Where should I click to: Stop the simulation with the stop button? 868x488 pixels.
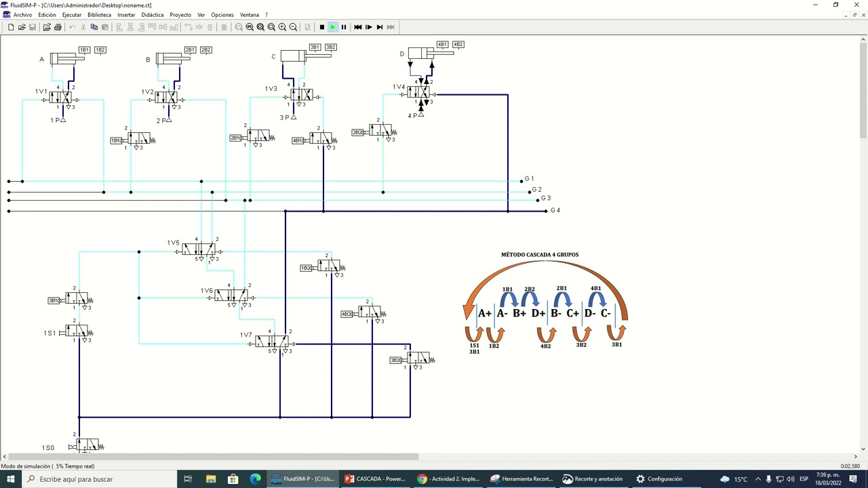[x=322, y=27]
